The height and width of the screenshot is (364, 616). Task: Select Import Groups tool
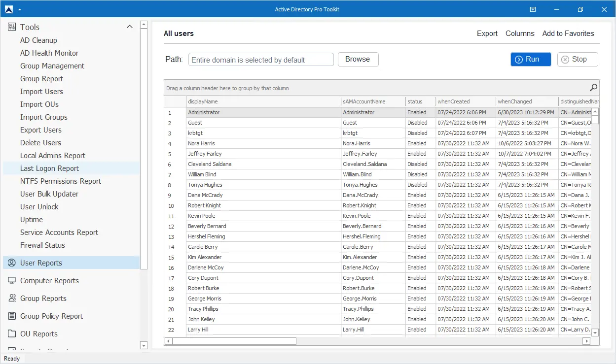point(44,117)
